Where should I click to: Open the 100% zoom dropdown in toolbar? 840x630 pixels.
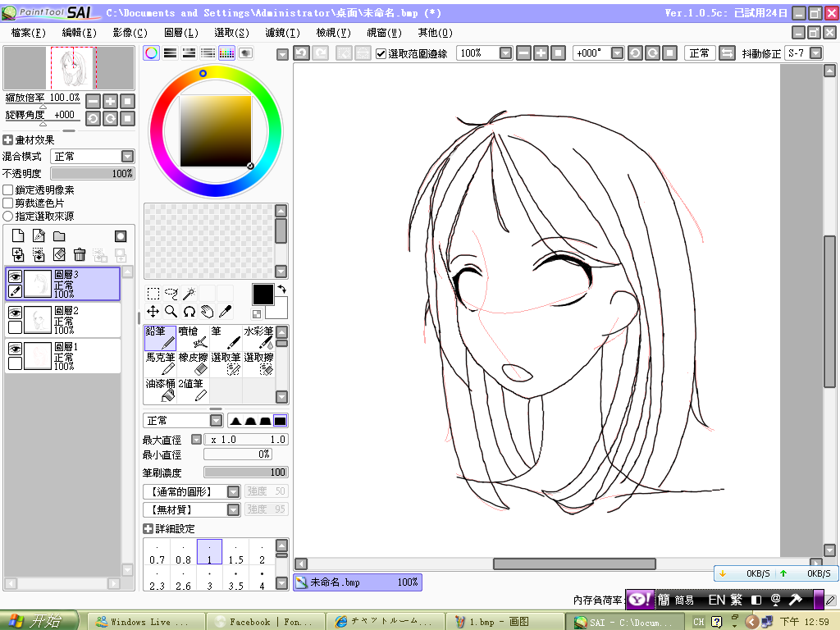point(505,53)
